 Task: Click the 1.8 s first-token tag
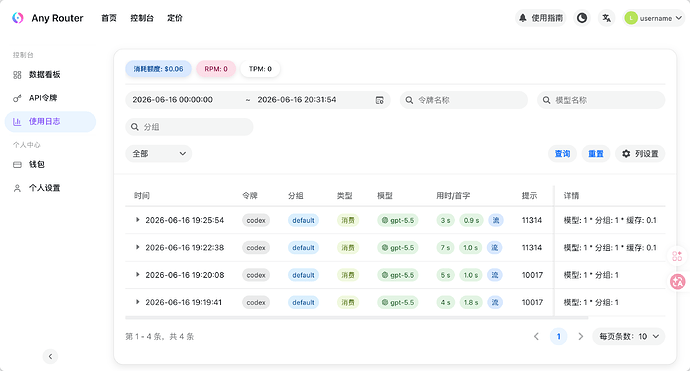(471, 302)
